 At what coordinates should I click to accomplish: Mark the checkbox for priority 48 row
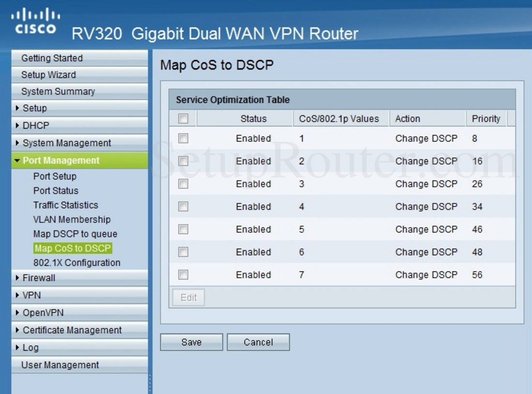tap(183, 252)
